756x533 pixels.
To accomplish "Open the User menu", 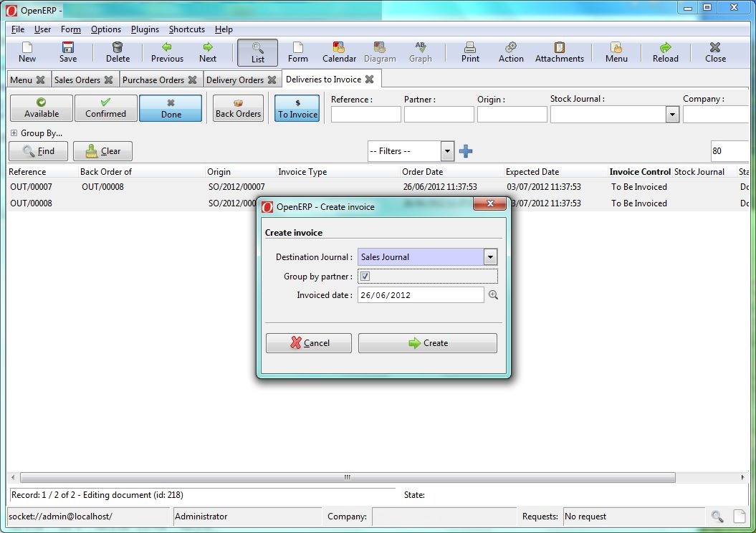I will tap(42, 29).
